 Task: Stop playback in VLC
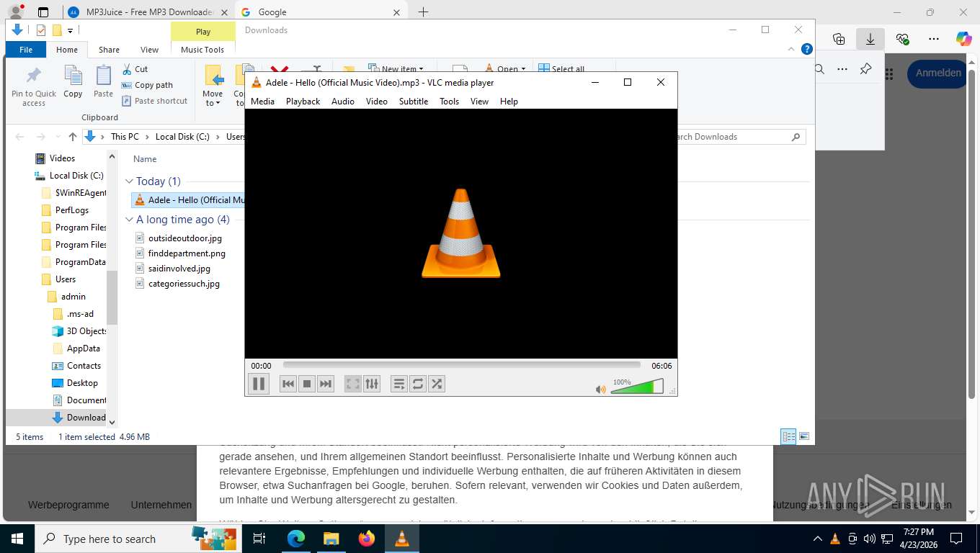tap(307, 384)
